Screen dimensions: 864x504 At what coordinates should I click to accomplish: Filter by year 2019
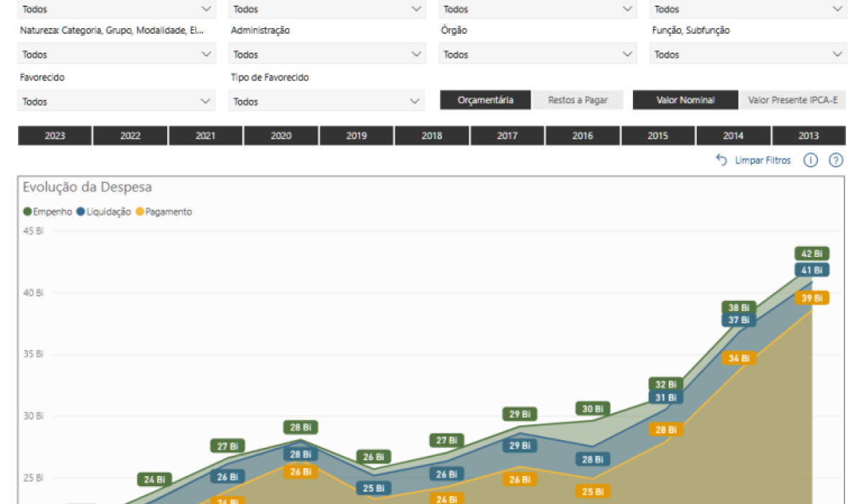point(356,135)
